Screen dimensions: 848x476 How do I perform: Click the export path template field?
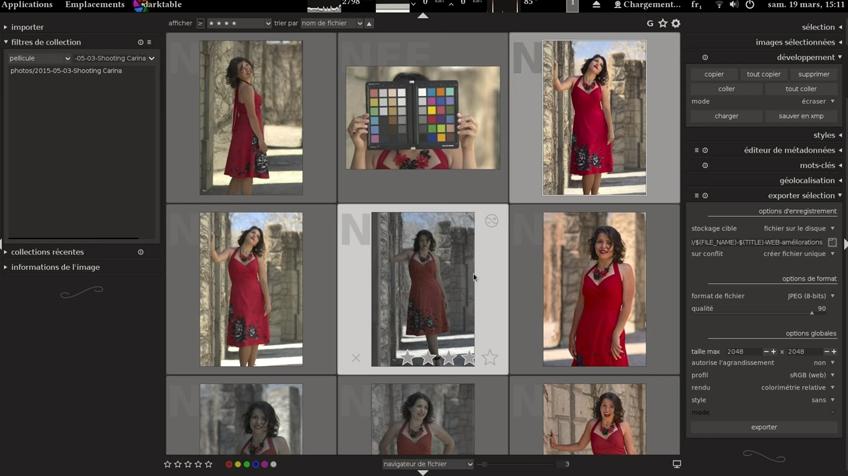(756, 242)
